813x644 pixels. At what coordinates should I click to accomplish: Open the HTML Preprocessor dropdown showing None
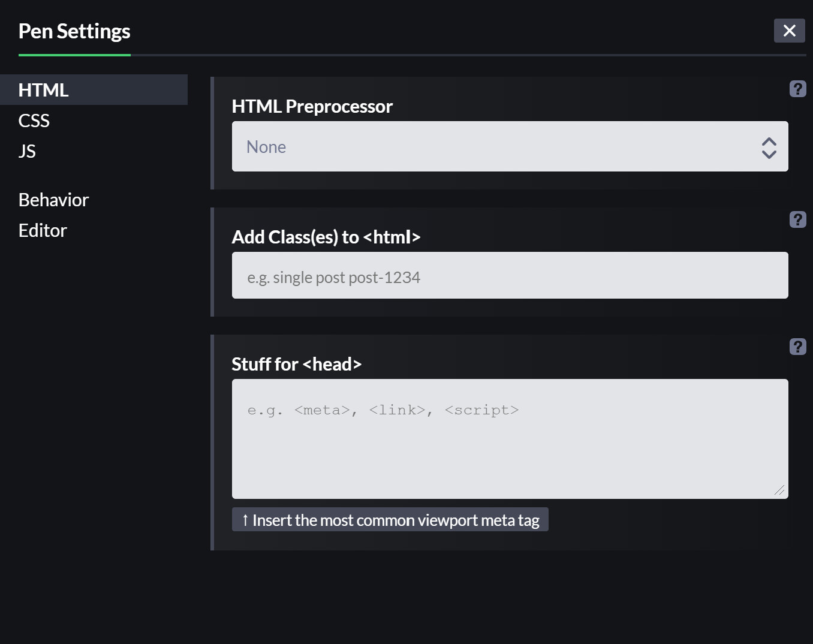[510, 146]
